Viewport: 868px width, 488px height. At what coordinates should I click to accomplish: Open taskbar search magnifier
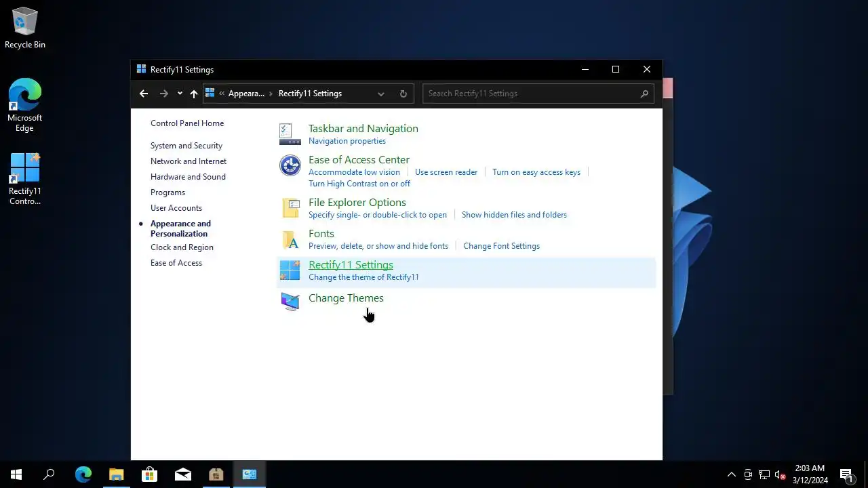coord(49,474)
